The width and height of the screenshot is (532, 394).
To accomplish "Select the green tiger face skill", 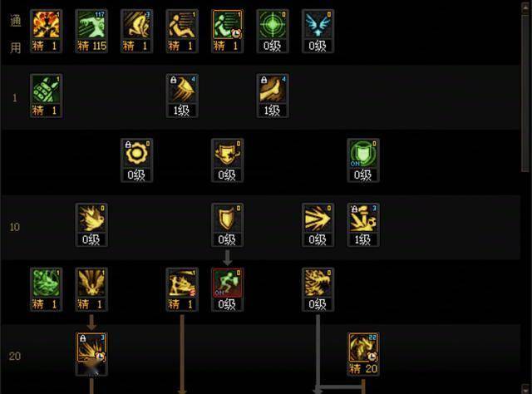I will [46, 289].
